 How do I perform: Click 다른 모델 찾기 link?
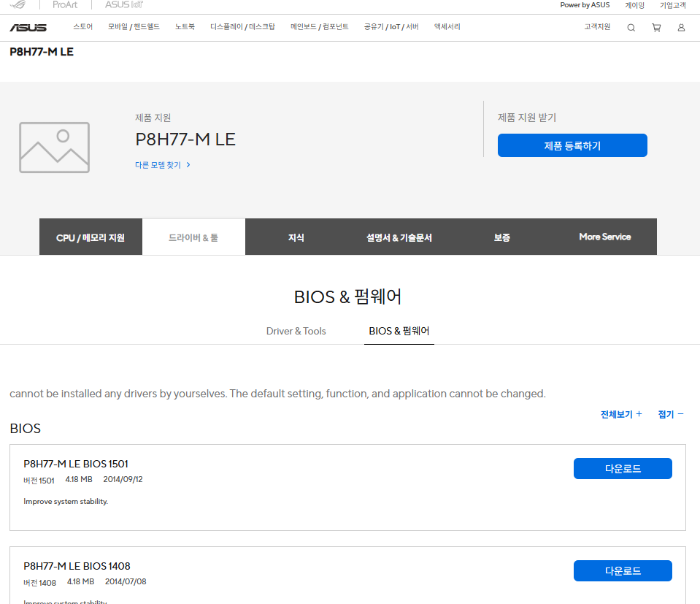163,165
